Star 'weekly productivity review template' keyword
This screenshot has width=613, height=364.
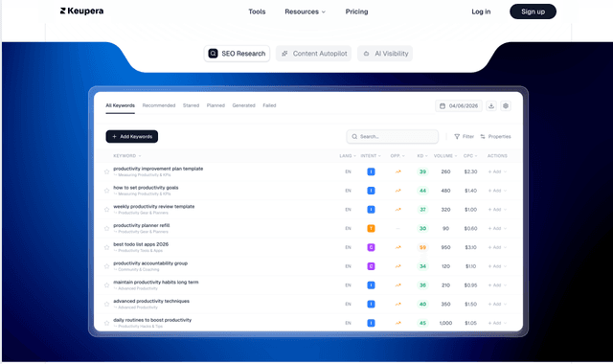pyautogui.click(x=106, y=210)
